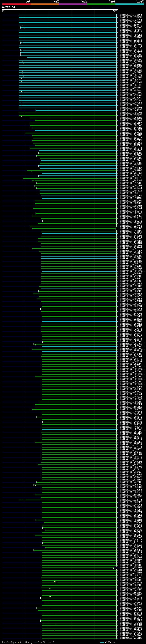Click the query end position 503
The width and height of the screenshot is (146, 644).
click(x=115, y=11)
